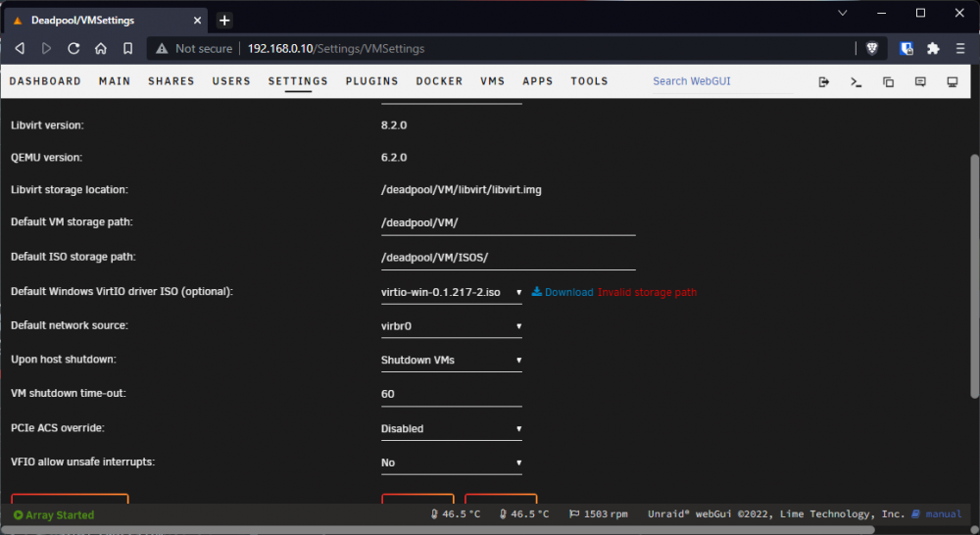This screenshot has height=535, width=980.
Task: Open new browser tab with plus
Action: [224, 21]
